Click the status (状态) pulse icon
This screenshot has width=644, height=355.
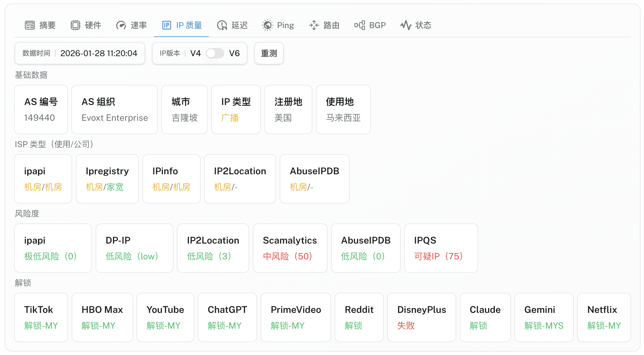[x=406, y=25]
